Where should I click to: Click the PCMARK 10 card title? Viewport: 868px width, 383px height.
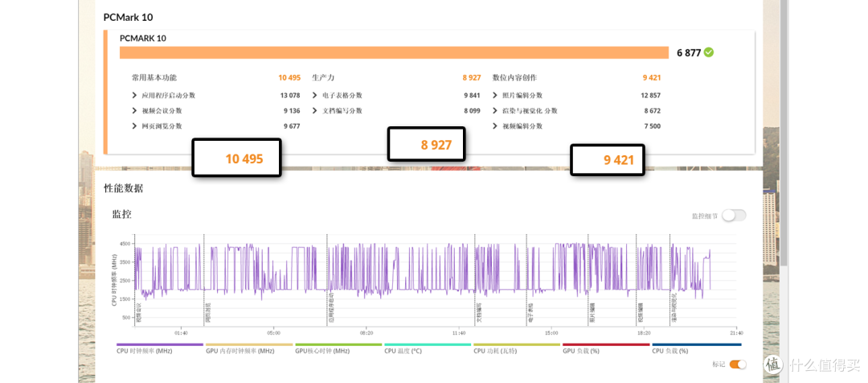tap(143, 39)
